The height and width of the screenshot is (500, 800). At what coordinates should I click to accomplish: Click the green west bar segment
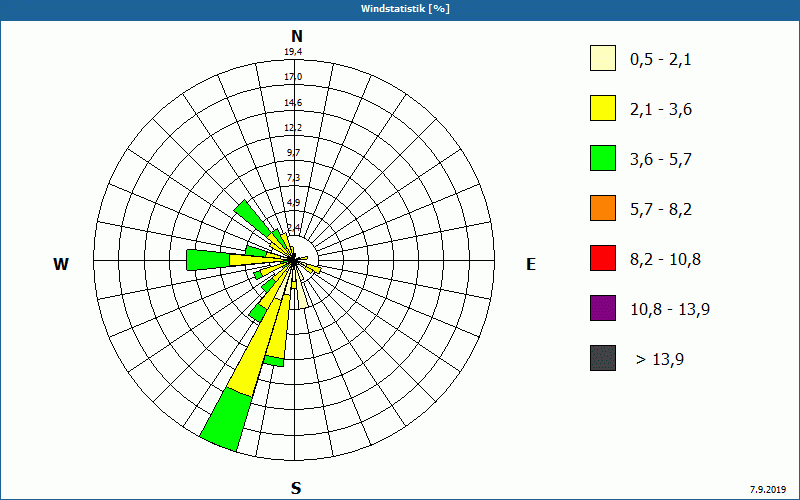coord(208,260)
